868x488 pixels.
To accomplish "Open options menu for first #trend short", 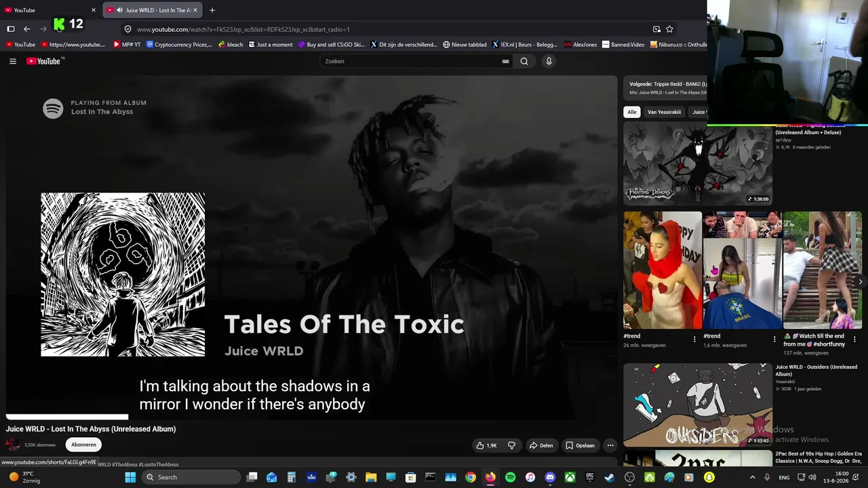I will (x=694, y=339).
